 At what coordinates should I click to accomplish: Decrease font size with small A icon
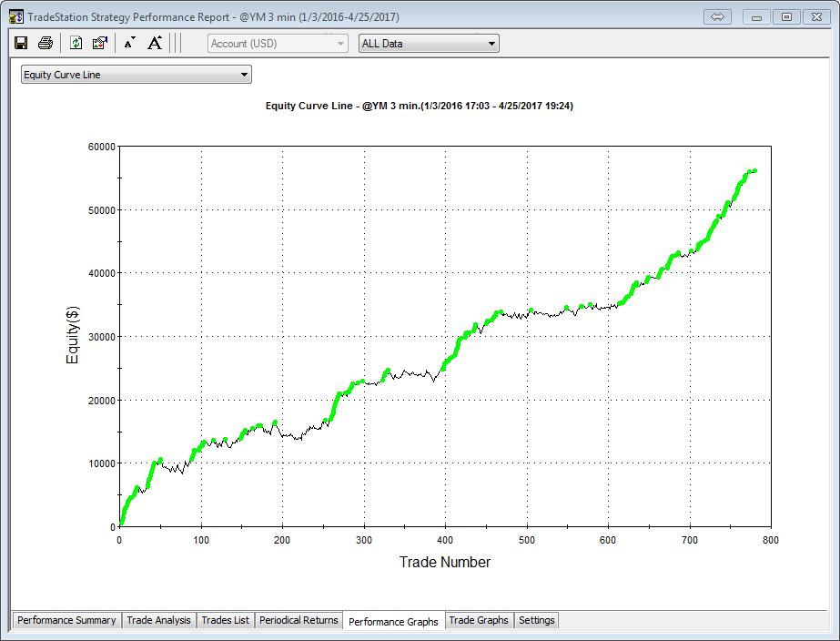click(129, 43)
